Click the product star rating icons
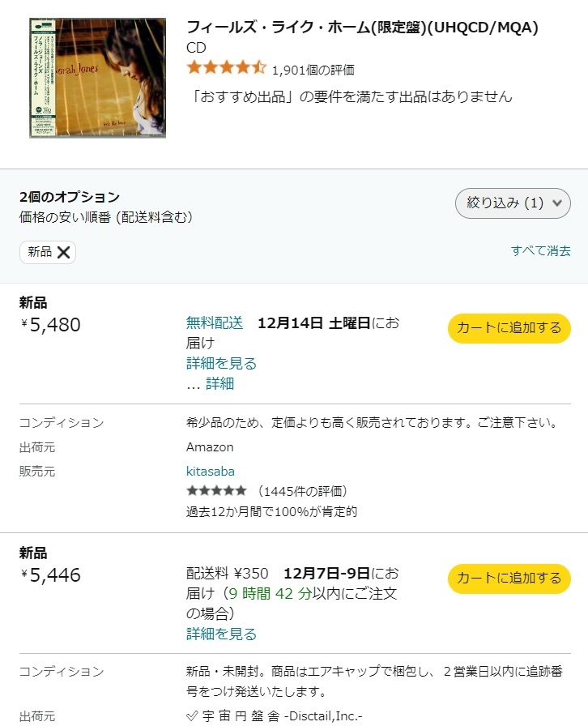Image resolution: width=588 pixels, height=726 pixels. click(227, 69)
